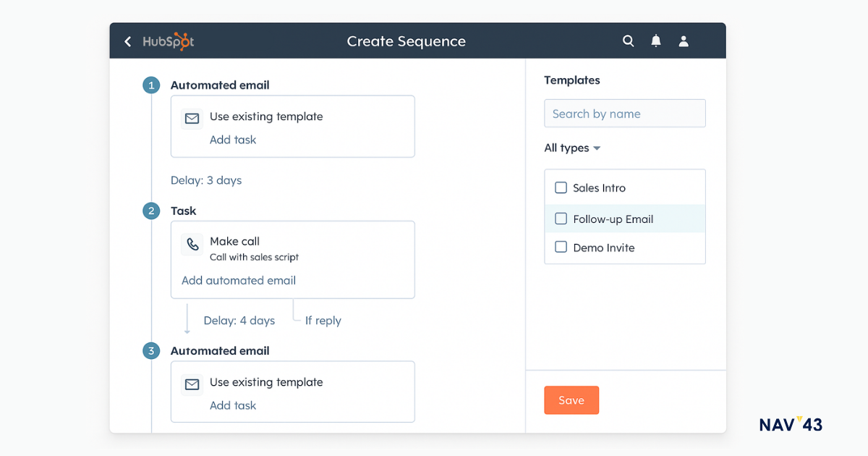The height and width of the screenshot is (456, 868).
Task: Click envelope icon in step 1 card
Action: (192, 118)
